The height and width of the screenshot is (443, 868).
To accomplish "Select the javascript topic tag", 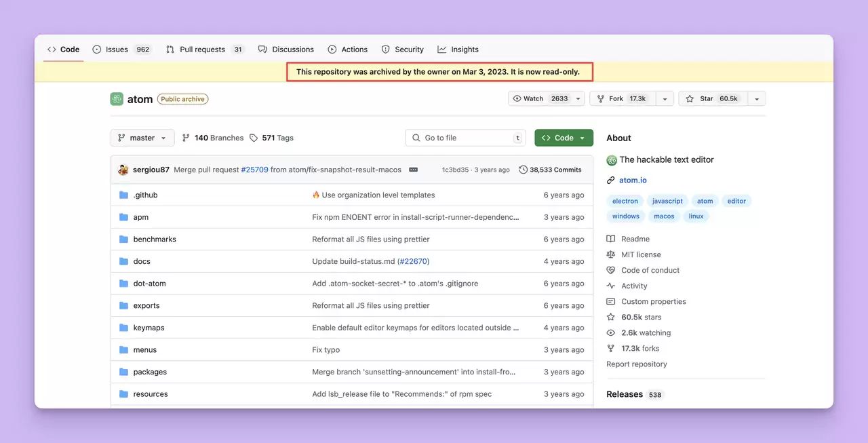I will coord(667,201).
